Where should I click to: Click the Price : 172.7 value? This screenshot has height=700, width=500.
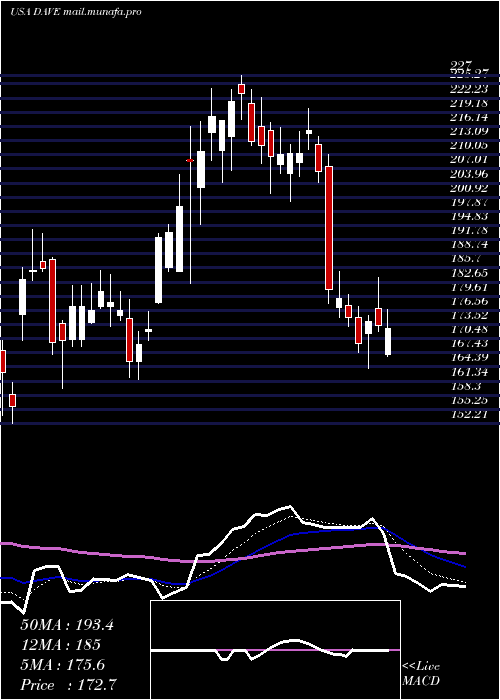click(x=69, y=685)
